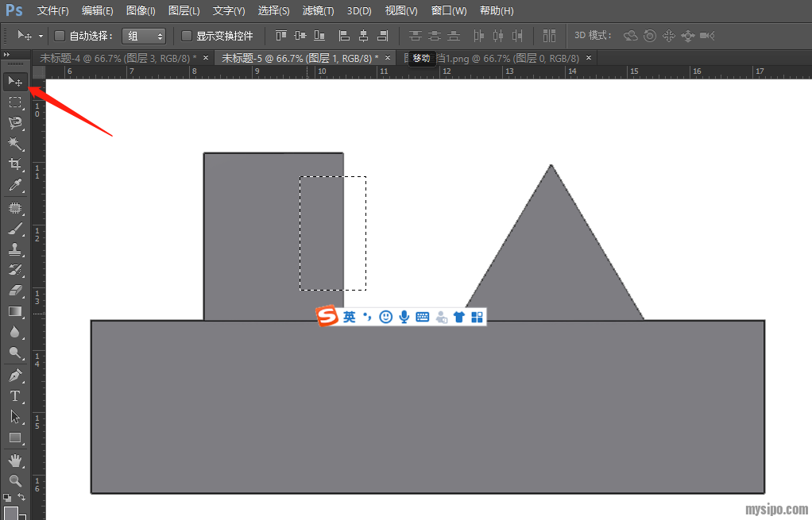The height and width of the screenshot is (520, 812).
Task: Expand the Move tool preset picker arrow
Action: point(41,37)
